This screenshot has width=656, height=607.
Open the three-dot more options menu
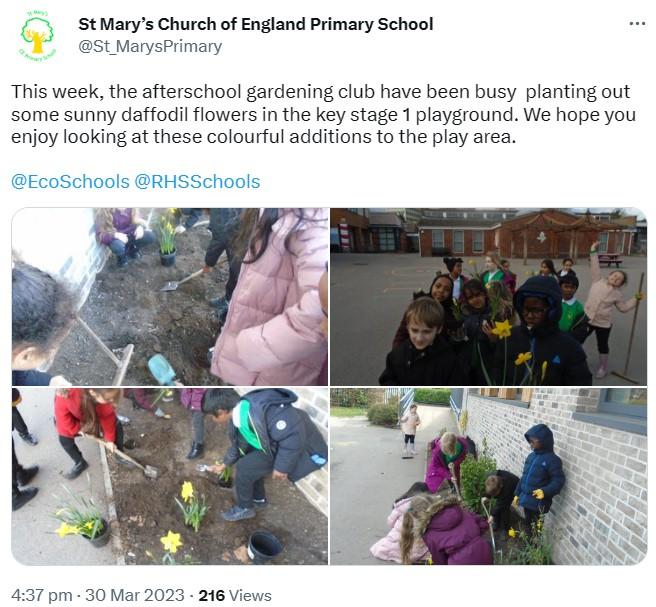pyautogui.click(x=637, y=24)
